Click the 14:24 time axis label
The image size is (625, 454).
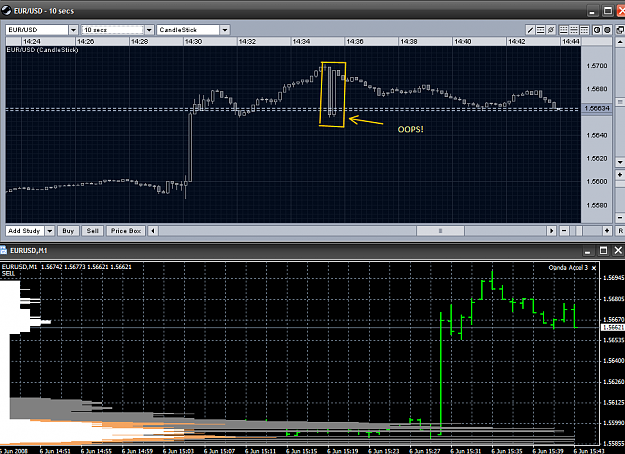click(x=31, y=41)
